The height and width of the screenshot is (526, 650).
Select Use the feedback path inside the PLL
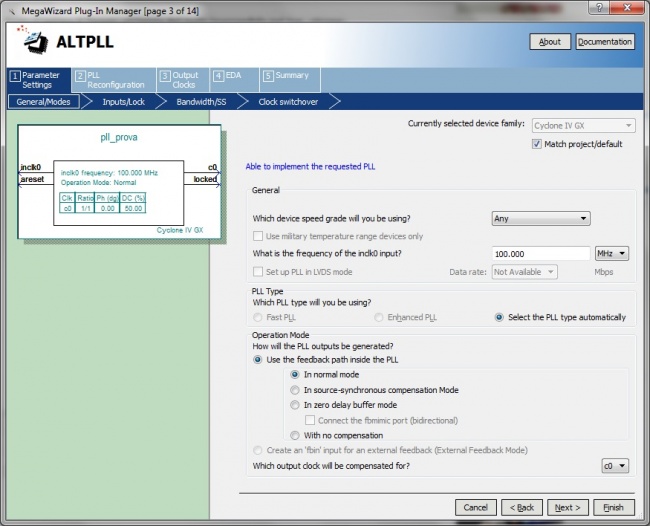point(257,360)
